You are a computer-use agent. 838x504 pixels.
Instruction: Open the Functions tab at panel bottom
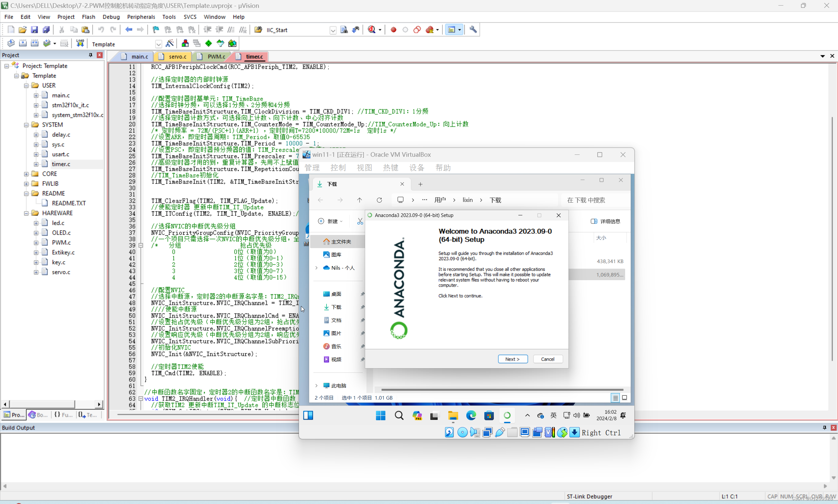(x=64, y=415)
